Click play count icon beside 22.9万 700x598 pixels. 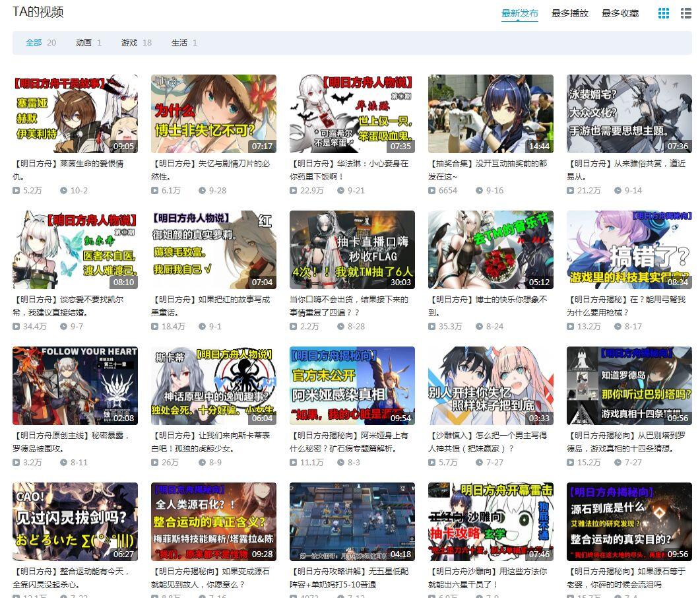coord(294,190)
